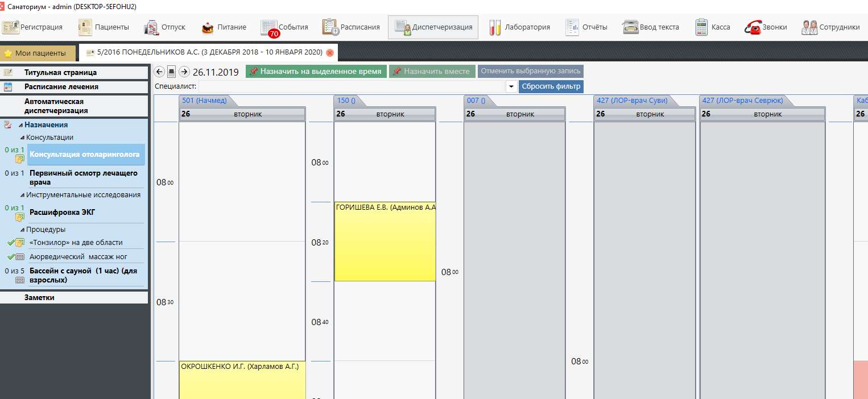Collapse the Консультации group
This screenshot has height=399, width=868.
point(23,138)
